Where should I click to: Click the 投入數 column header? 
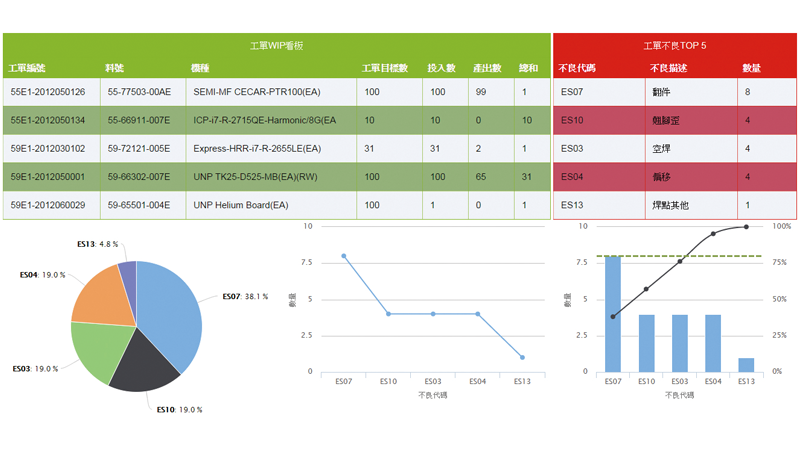point(441,68)
